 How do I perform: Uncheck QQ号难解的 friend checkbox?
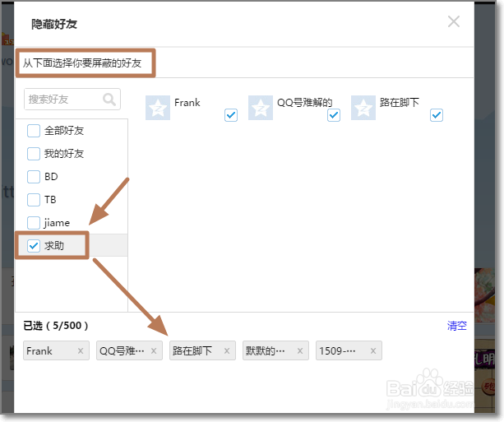point(334,115)
